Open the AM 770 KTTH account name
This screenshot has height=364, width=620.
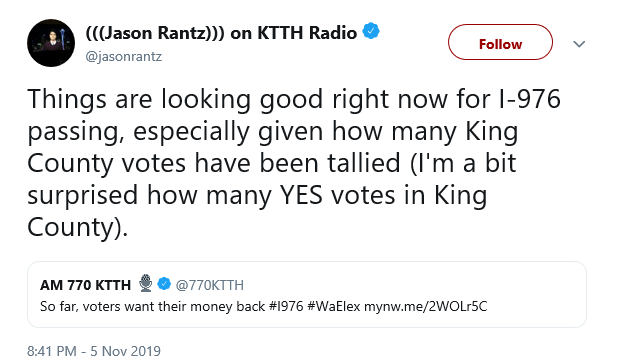(x=85, y=285)
